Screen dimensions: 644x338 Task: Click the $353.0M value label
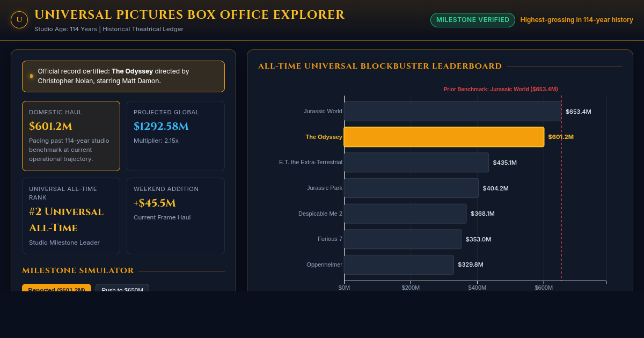[479, 239]
